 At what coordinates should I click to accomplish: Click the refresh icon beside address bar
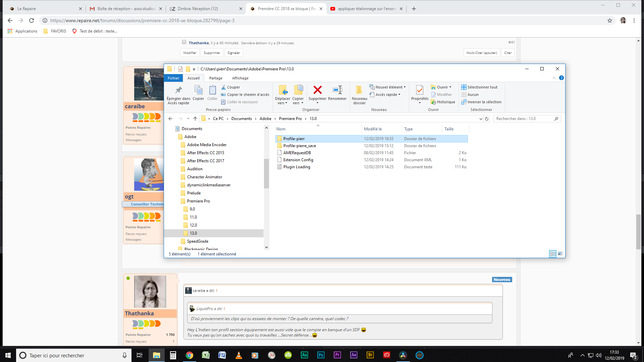487,119
